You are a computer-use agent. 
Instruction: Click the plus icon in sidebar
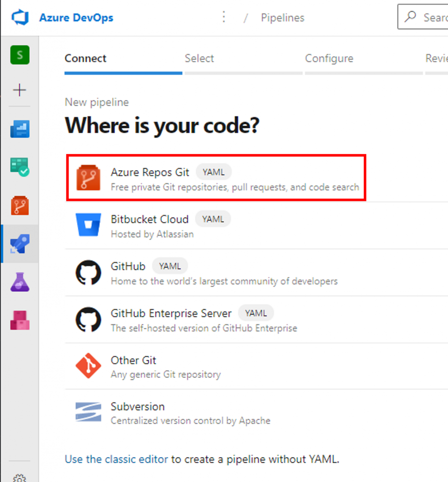pyautogui.click(x=20, y=90)
